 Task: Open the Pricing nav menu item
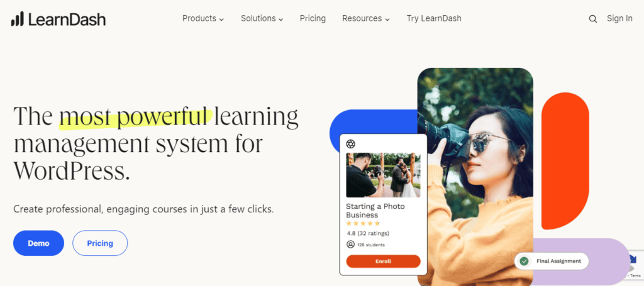click(x=313, y=18)
